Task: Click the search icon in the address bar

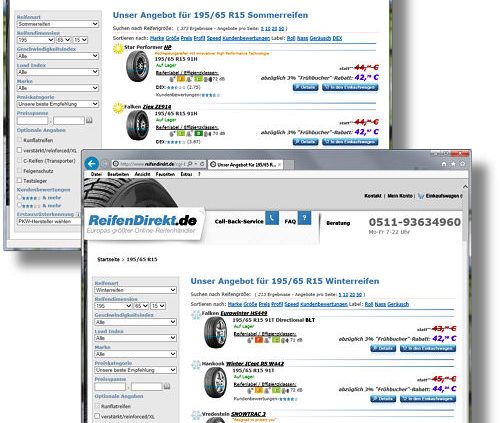Action: (x=190, y=164)
